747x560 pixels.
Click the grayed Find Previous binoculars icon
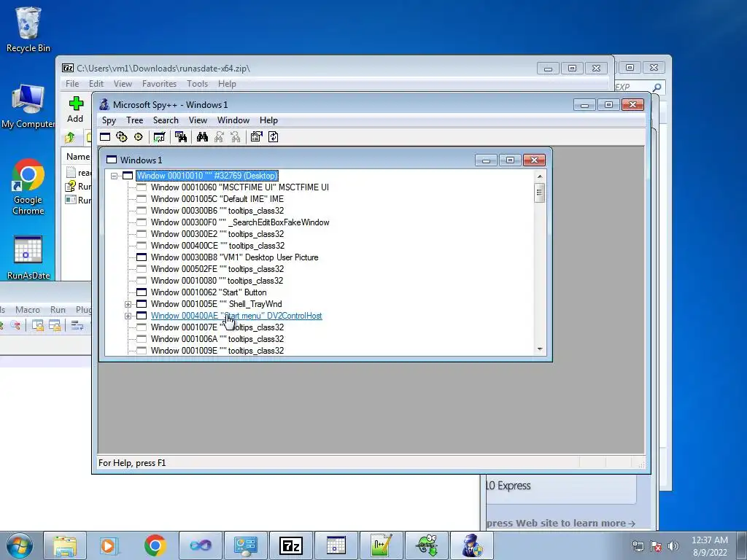tap(236, 137)
